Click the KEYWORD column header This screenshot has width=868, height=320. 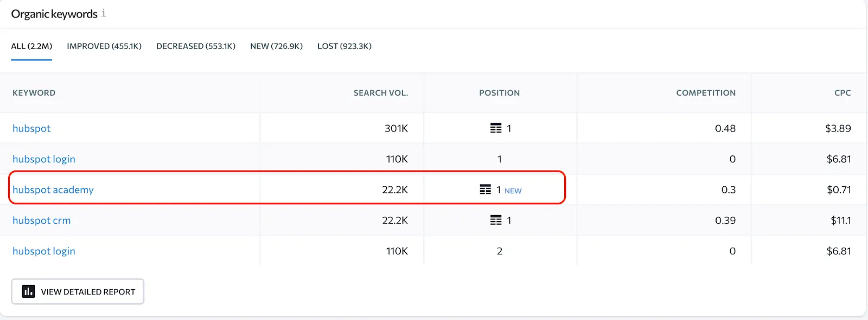34,93
